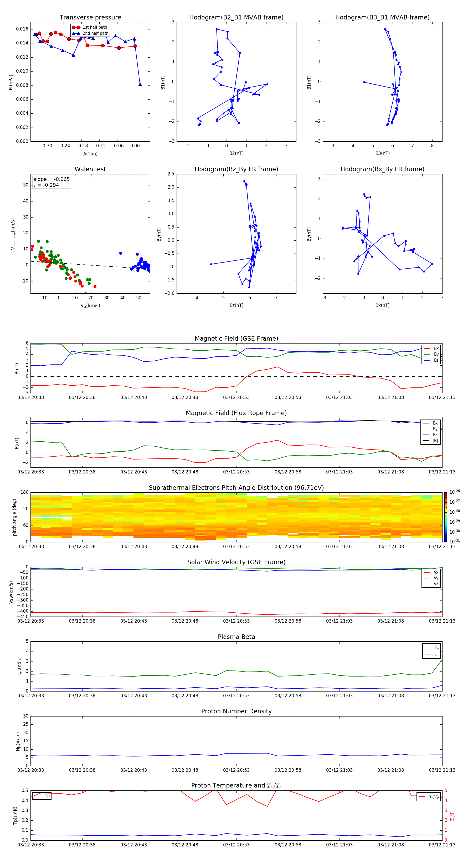The image size is (473, 868).
Task: Click the 'Proton Number Density' title
Action: point(236,711)
